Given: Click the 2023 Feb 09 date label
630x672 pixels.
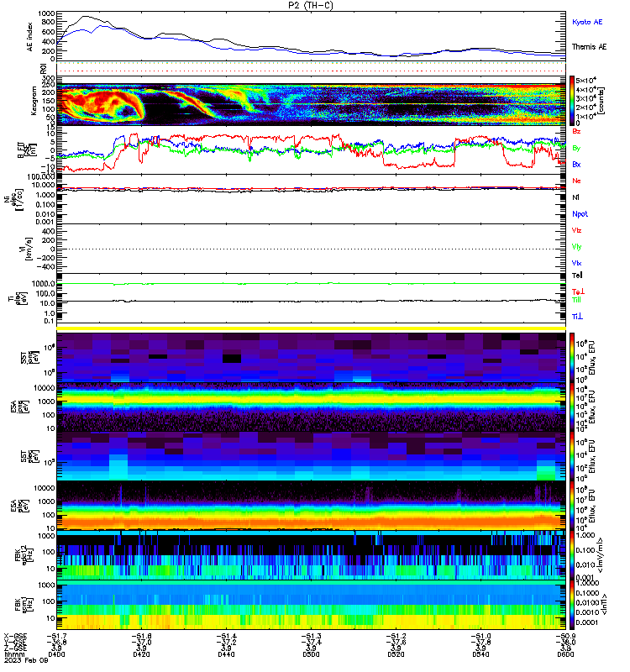Looking at the screenshot, I should point(26,661).
